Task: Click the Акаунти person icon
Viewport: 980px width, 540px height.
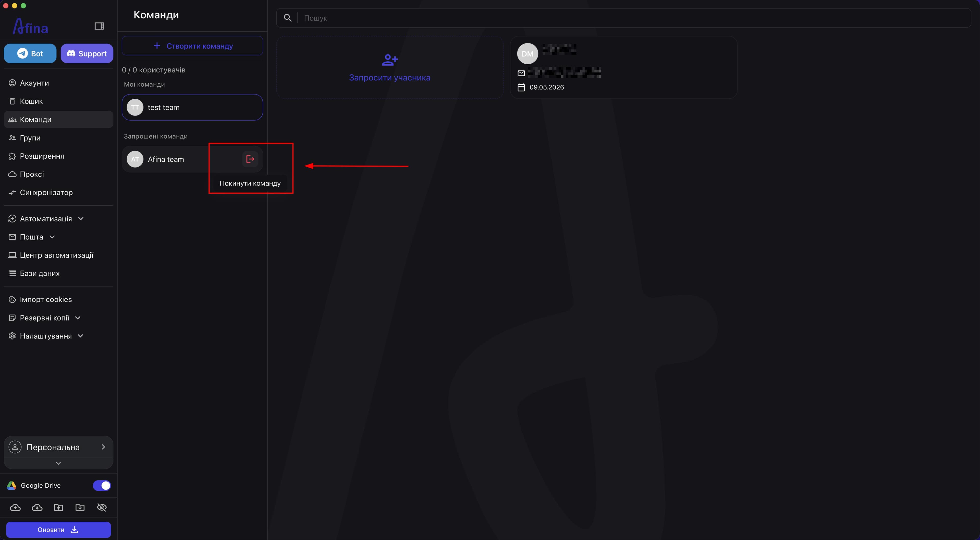Action: pos(12,83)
